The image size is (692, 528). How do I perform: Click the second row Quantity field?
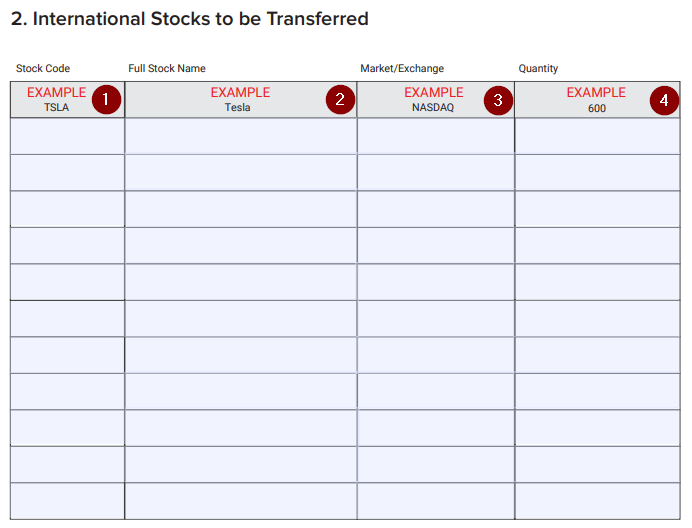(598, 173)
